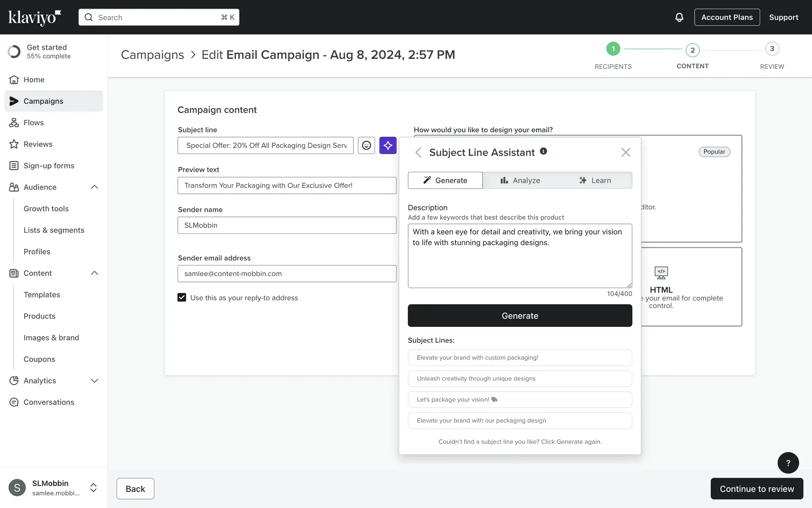The width and height of the screenshot is (812, 508).
Task: Click the Preview text input field
Action: (x=287, y=185)
